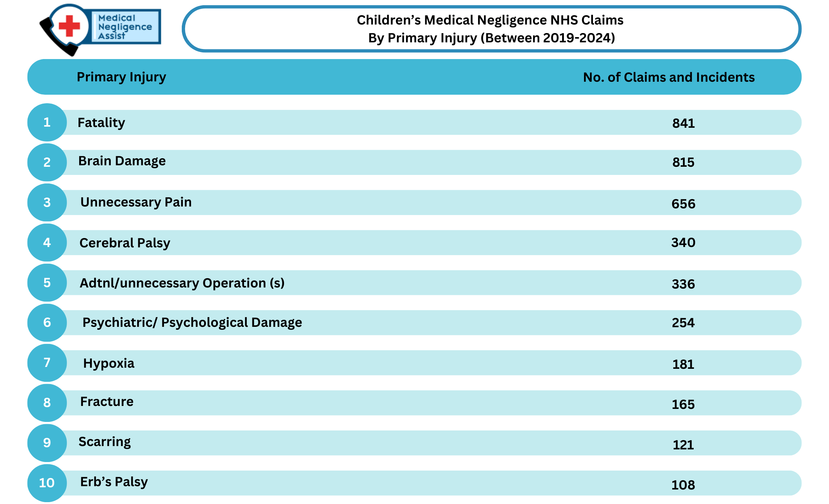Image resolution: width=829 pixels, height=504 pixels.
Task: Click the Cerebral Palsy row label
Action: pyautogui.click(x=125, y=243)
